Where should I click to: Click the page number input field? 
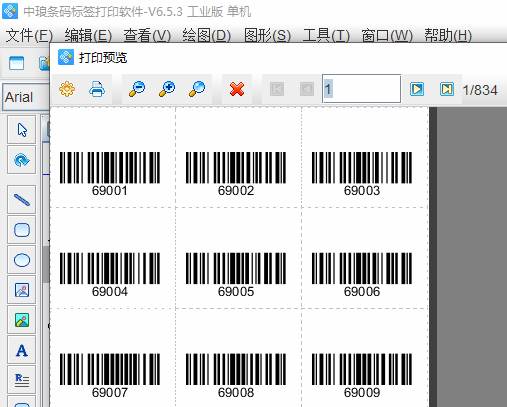[x=361, y=89]
